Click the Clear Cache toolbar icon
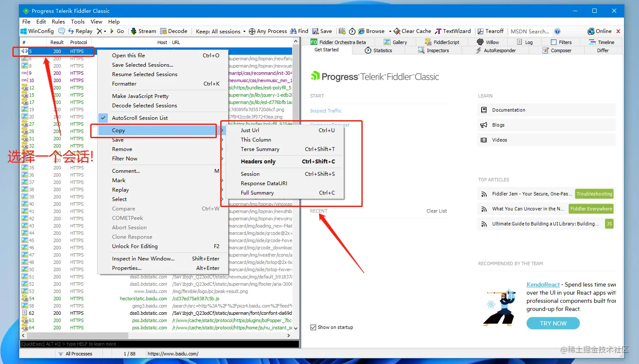 [397, 31]
